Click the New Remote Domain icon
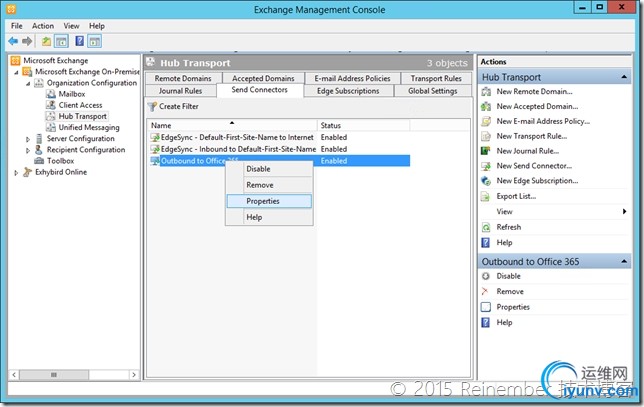Image resolution: width=644 pixels, height=407 pixels. click(x=486, y=92)
